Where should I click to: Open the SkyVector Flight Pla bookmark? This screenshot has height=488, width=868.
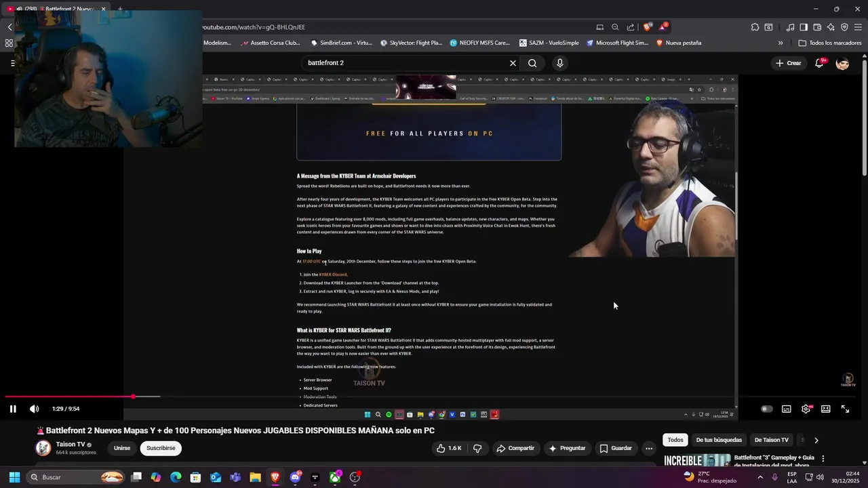pyautogui.click(x=411, y=43)
